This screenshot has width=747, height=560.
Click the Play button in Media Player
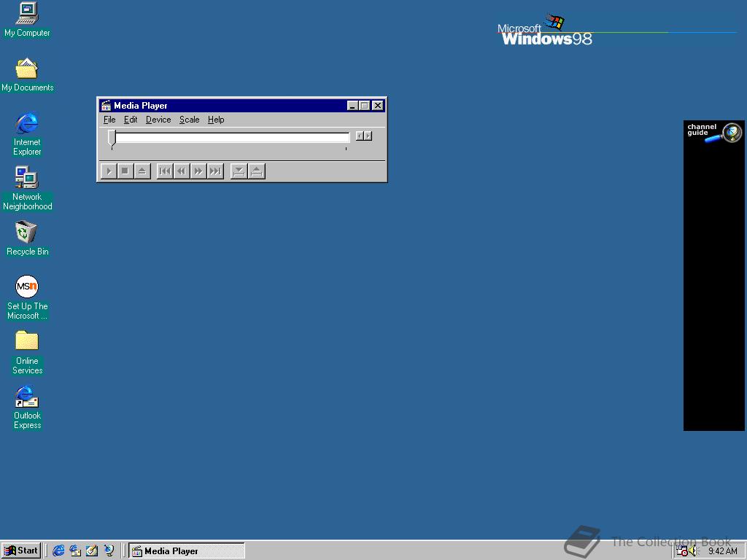109,171
